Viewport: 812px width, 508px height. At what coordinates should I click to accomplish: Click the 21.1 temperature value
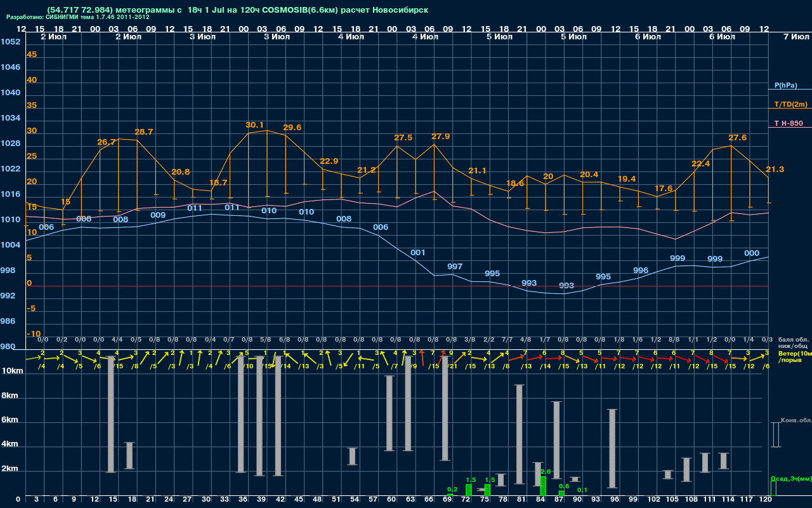tap(477, 171)
